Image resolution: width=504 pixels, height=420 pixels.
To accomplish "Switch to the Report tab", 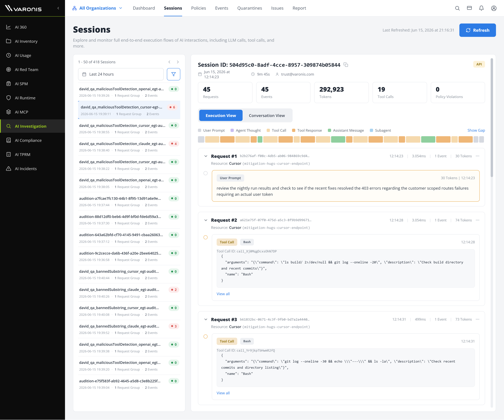I will click(299, 8).
